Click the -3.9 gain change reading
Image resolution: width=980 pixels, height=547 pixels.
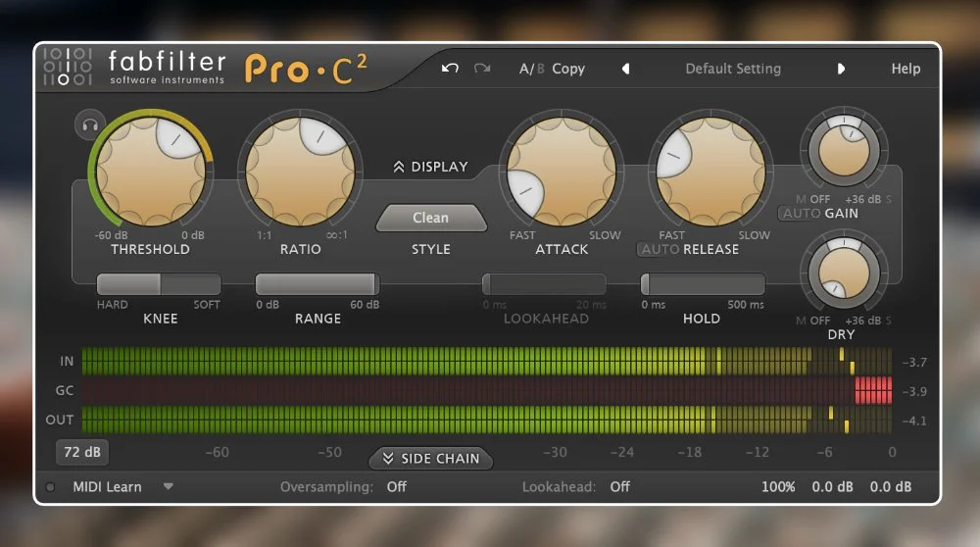pos(914,391)
